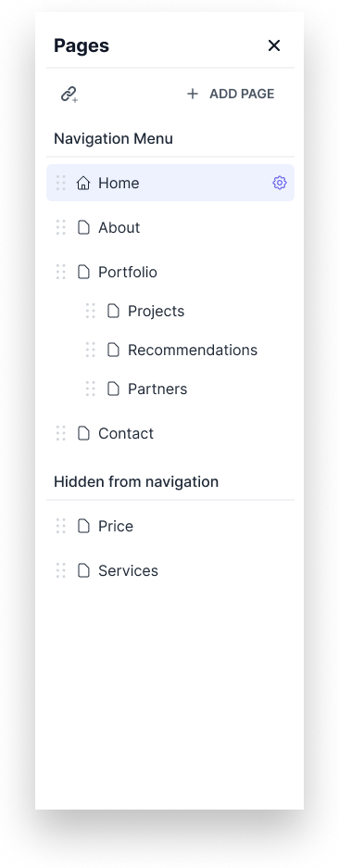Select the Portfolio page
339x868 pixels.
tap(170, 272)
